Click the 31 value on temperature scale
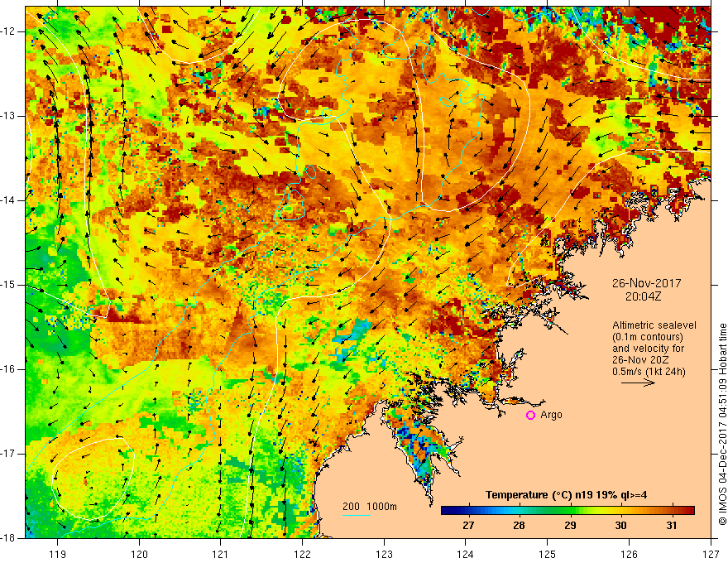728x563 pixels. coord(672,526)
